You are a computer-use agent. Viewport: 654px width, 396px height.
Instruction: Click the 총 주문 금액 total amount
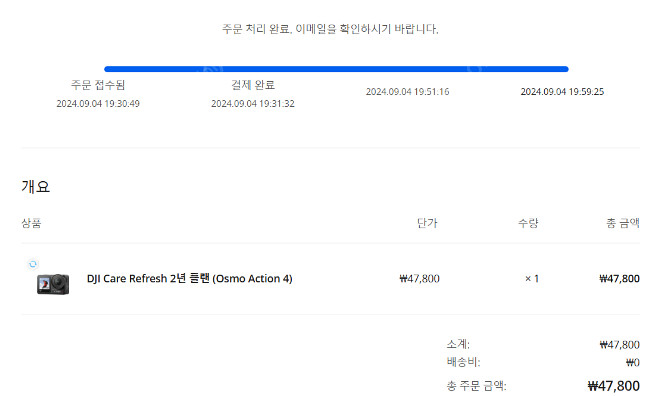tap(614, 386)
